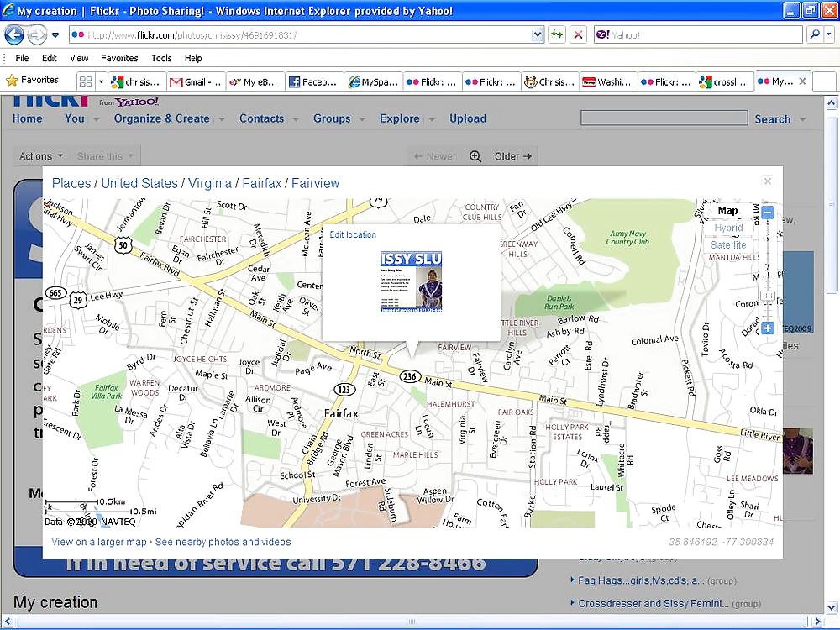Close the active My creation tab
This screenshot has height=630, width=840.
pos(802,81)
